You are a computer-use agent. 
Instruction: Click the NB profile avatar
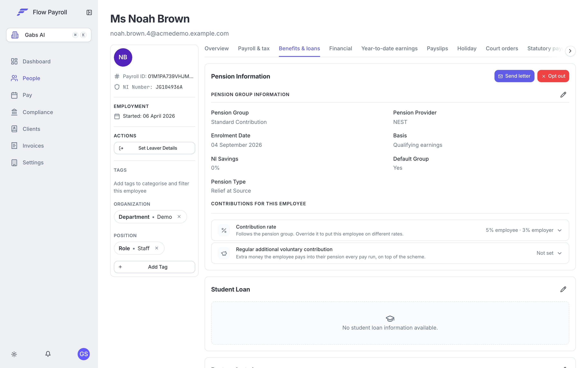click(123, 57)
